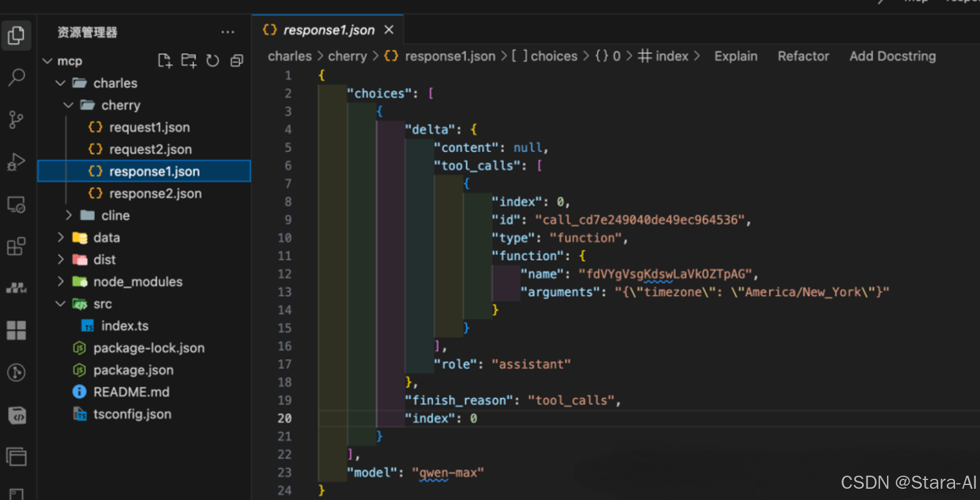Open the Remote Explorer icon
This screenshot has width=980, height=500.
16,204
